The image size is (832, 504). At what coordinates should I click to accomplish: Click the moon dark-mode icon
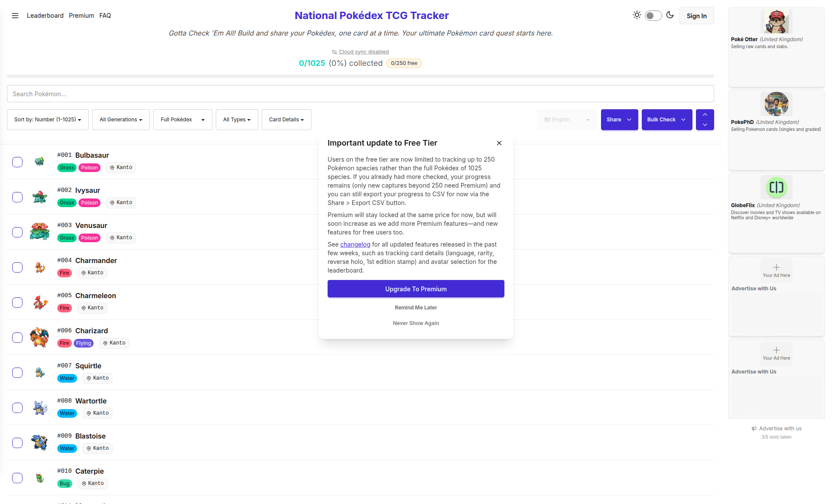click(670, 15)
